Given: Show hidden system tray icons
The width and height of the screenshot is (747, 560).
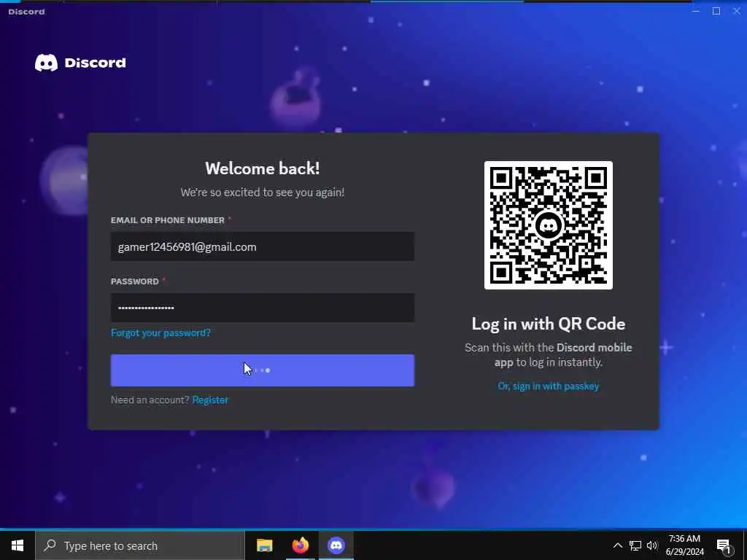Looking at the screenshot, I should (617, 545).
